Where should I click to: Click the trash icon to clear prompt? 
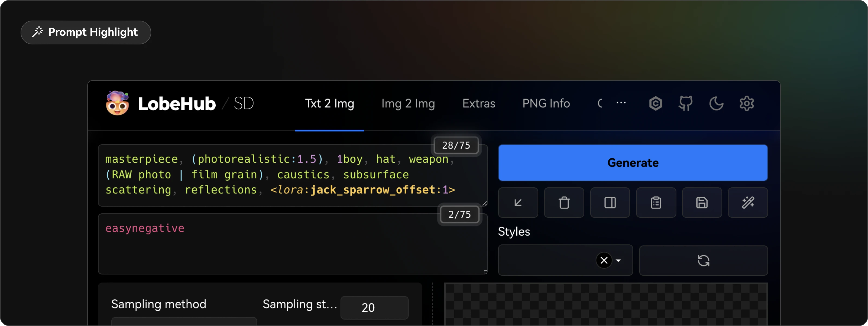point(564,203)
